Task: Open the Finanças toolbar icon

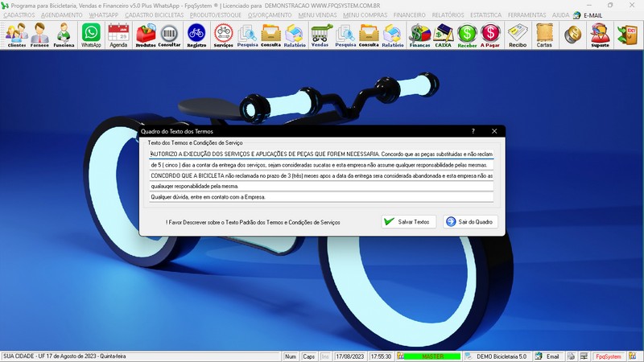Action: [419, 35]
